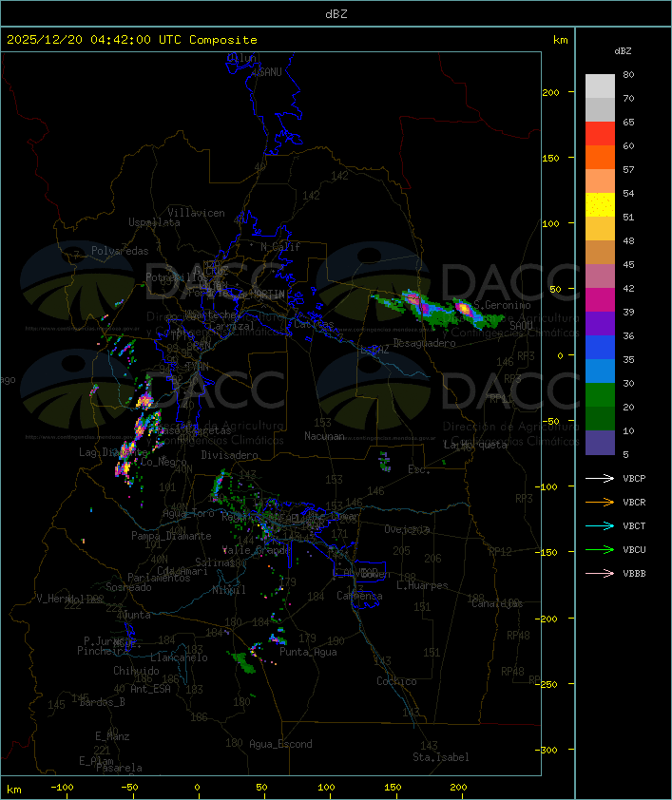Click the 'N_Calif' map label
Image resolution: width=672 pixels, height=800 pixels.
280,247
